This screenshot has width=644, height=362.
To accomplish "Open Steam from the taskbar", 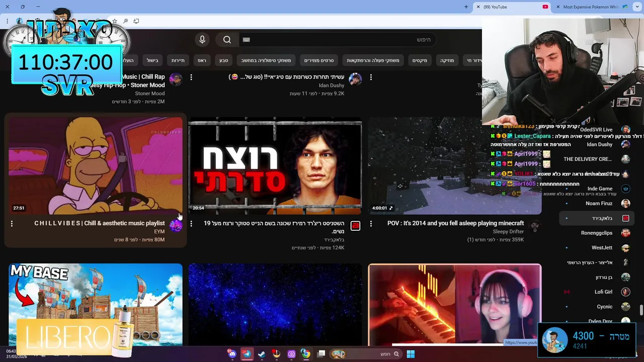I will (x=262, y=354).
